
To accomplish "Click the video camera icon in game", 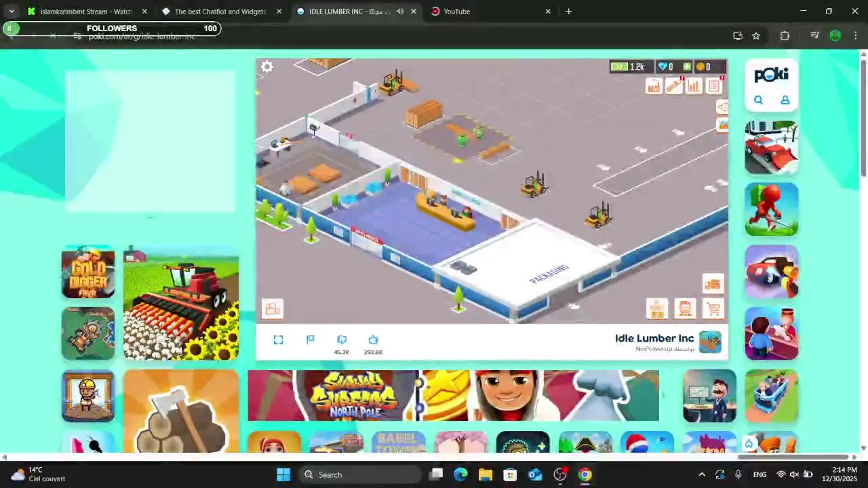I will tap(273, 309).
